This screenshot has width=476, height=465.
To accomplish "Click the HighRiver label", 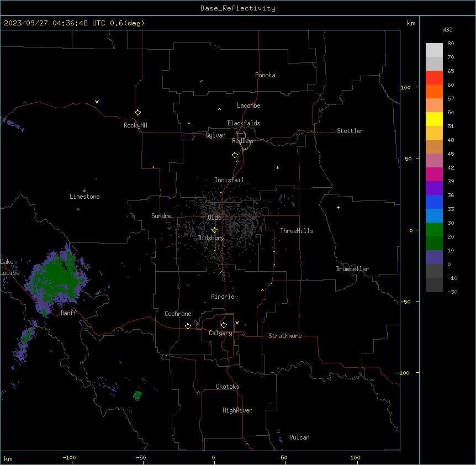I will pos(237,410).
